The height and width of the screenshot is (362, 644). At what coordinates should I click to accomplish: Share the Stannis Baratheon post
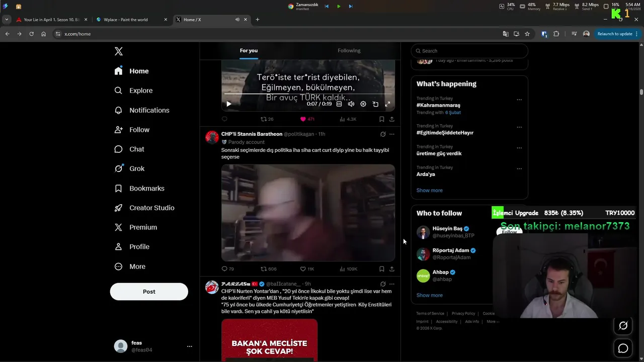click(x=392, y=269)
